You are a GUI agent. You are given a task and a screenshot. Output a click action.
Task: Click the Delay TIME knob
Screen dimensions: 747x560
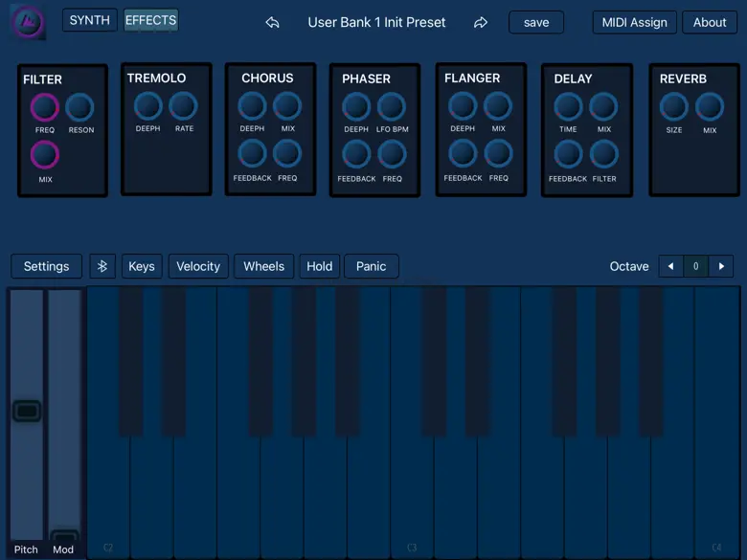pyautogui.click(x=568, y=106)
